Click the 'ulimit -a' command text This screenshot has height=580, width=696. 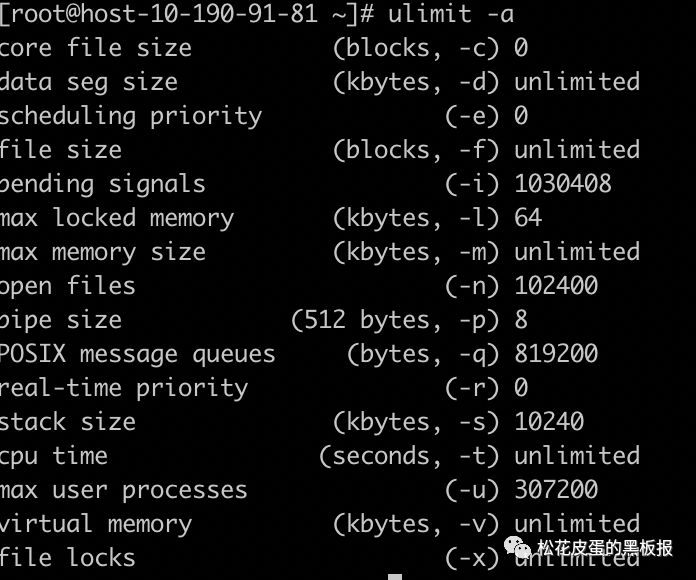(x=460, y=14)
